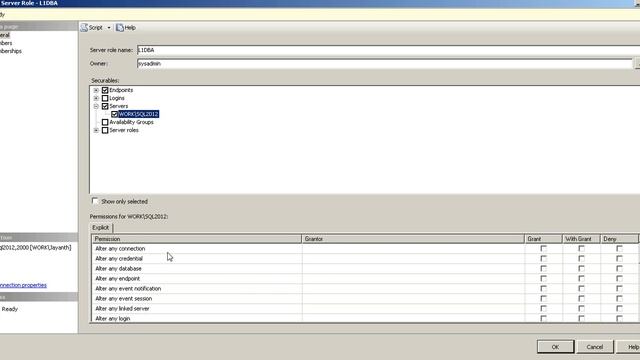
Task: Select the WORK\SQL2012 tree item
Action: tap(138, 114)
